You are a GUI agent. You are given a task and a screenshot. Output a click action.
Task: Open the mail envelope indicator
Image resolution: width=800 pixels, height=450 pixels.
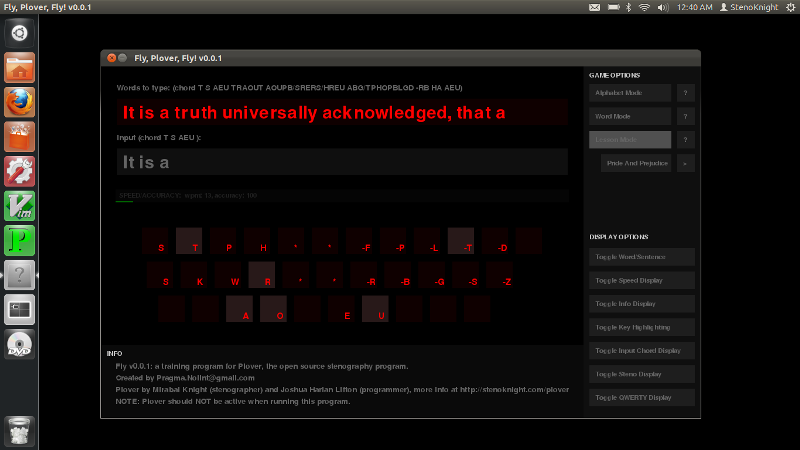coord(594,7)
